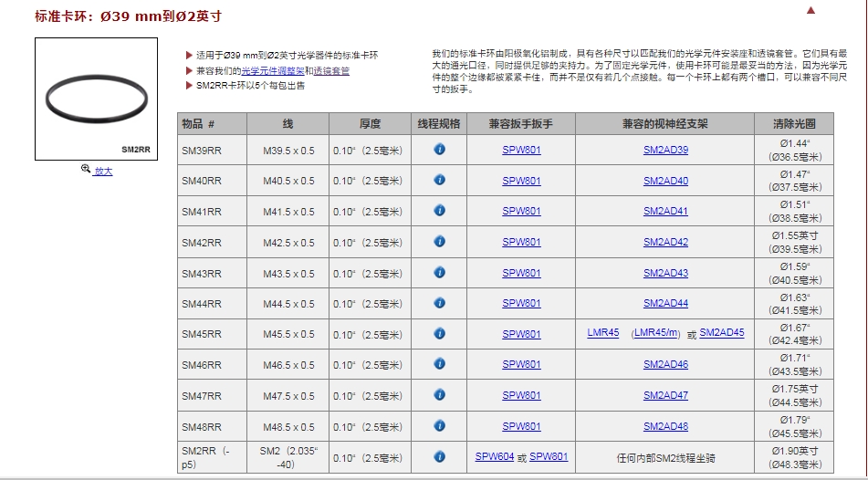Open the LMR45 mount link

pyautogui.click(x=602, y=333)
